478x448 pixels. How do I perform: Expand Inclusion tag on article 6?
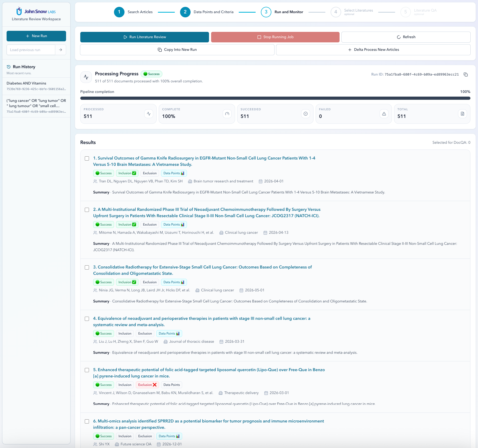[x=125, y=436]
